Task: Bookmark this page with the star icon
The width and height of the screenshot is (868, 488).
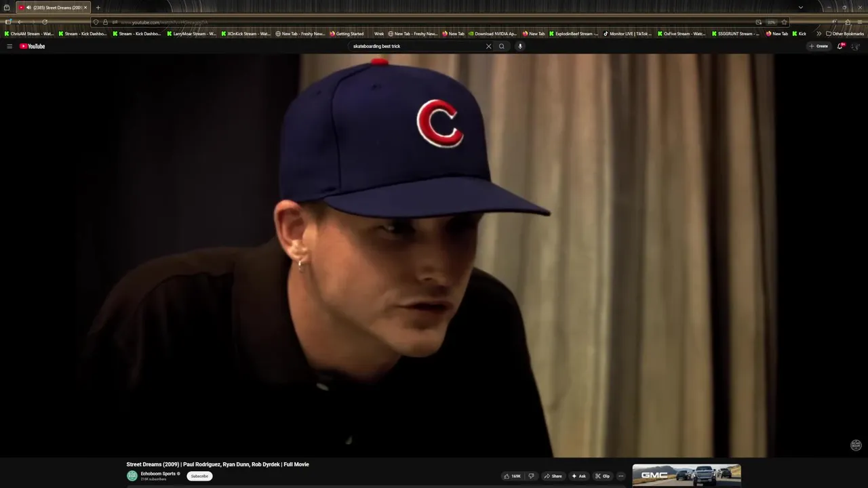Action: pyautogui.click(x=784, y=22)
